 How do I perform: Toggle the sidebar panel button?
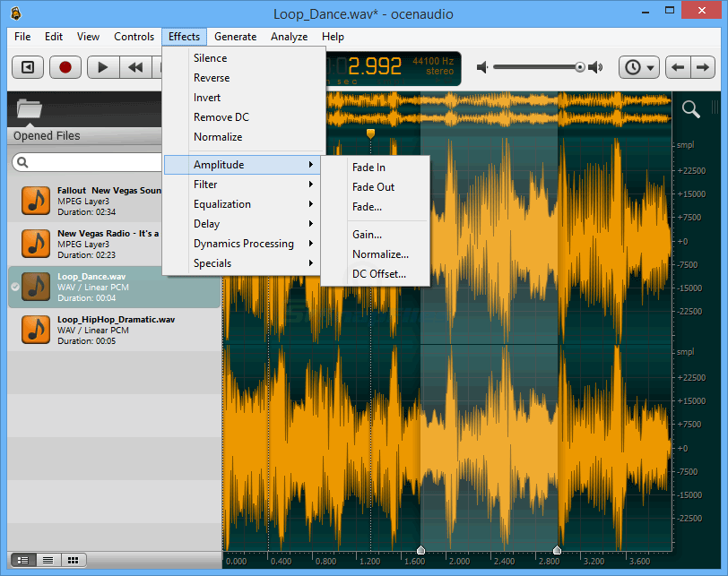29,67
